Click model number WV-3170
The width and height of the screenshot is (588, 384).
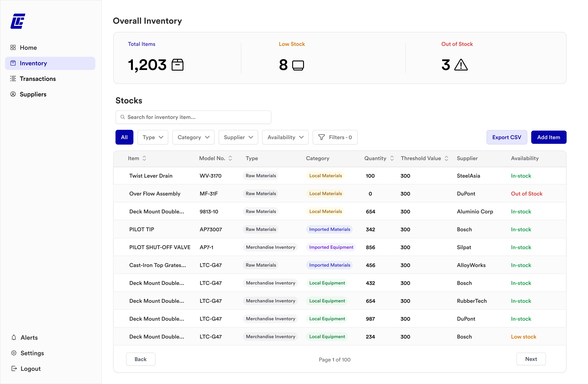[x=210, y=176]
